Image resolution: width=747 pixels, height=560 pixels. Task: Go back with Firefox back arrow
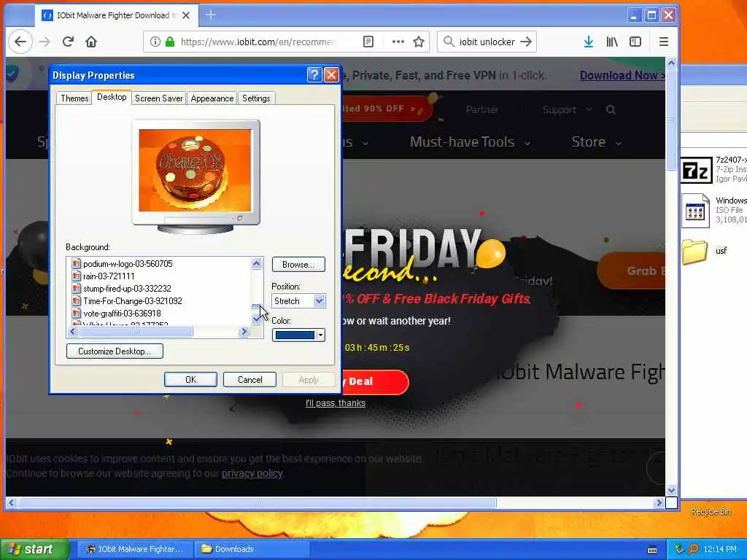[x=20, y=42]
